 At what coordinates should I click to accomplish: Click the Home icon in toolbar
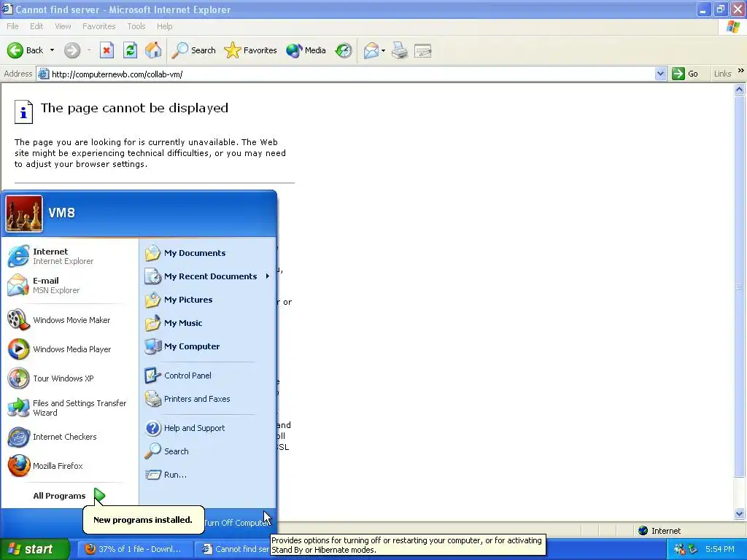tap(153, 50)
